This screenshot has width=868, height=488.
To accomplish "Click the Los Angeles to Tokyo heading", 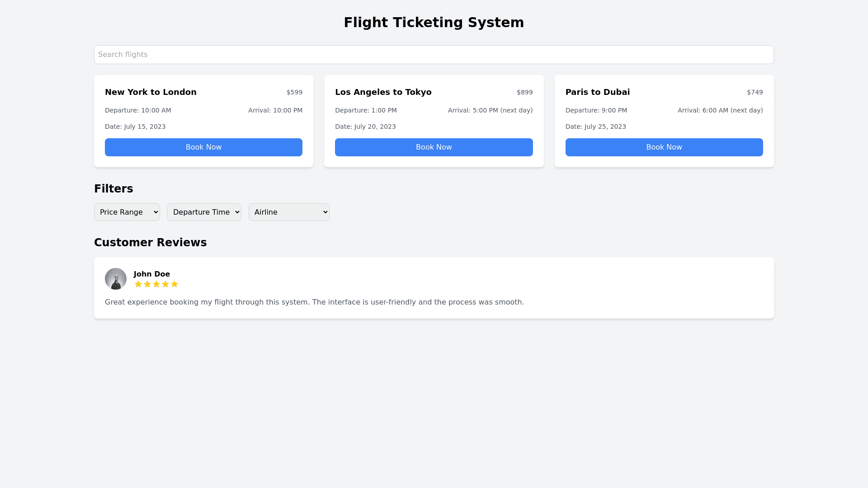I will (x=383, y=92).
